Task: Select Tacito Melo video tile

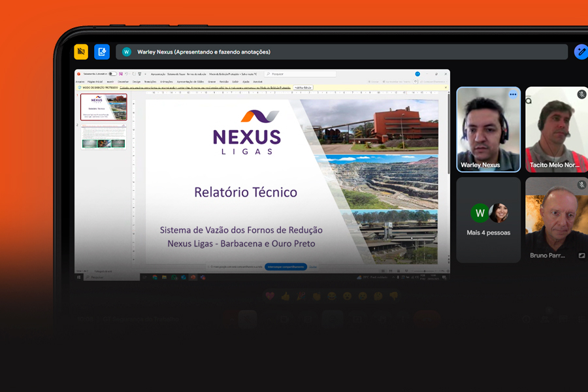Action: coord(557,130)
